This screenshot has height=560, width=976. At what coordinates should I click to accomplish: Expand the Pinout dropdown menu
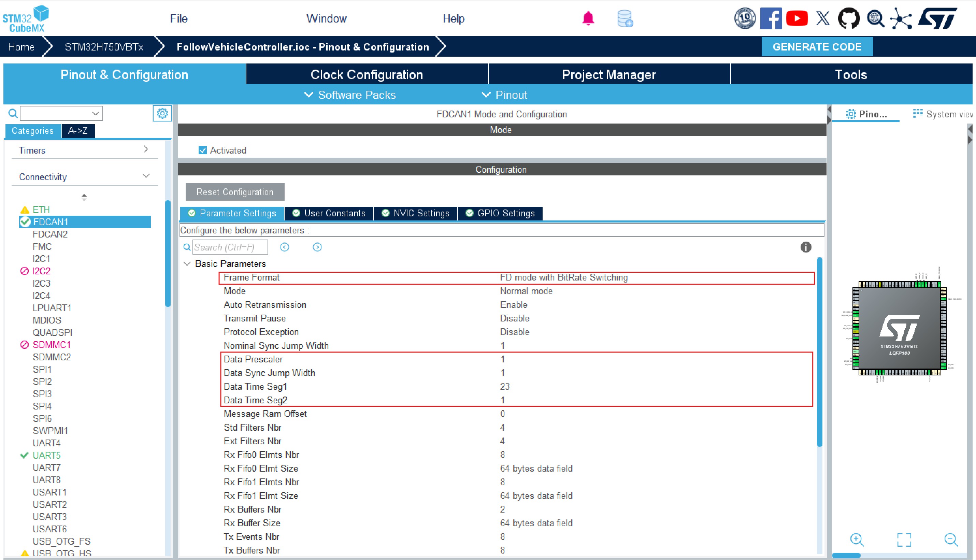(504, 95)
